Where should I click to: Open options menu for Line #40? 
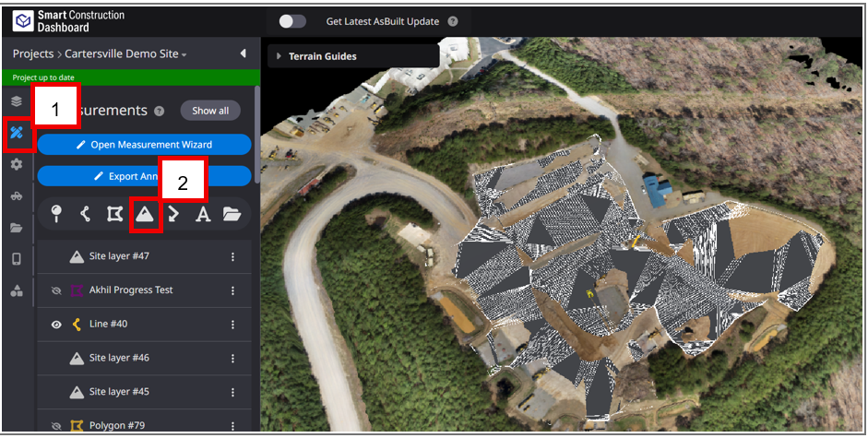[232, 325]
